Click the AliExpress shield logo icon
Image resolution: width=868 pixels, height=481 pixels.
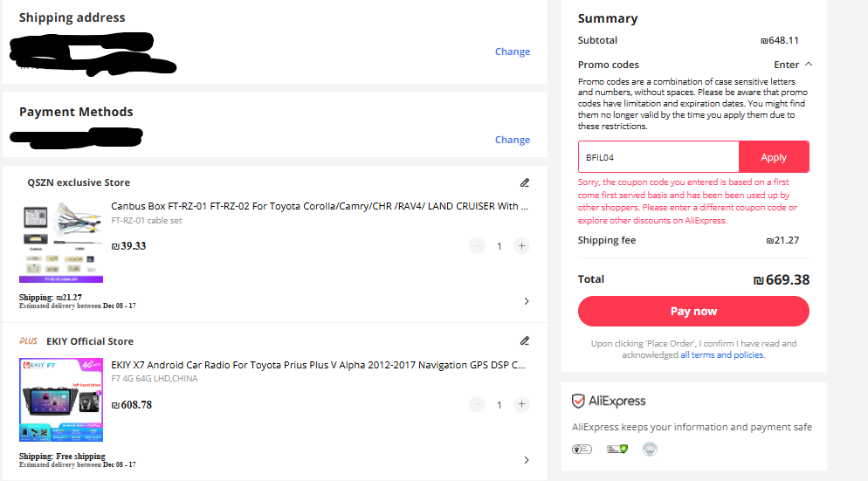pyautogui.click(x=578, y=402)
